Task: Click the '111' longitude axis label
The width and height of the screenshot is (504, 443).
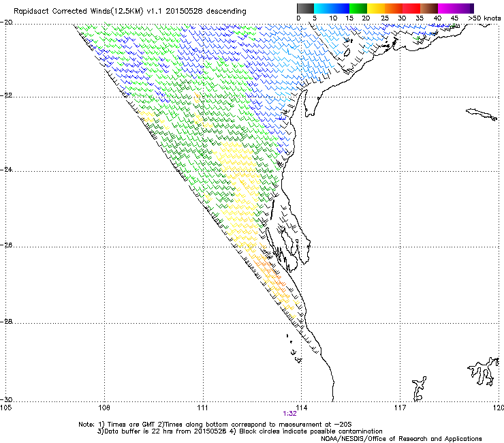Action: coord(202,408)
